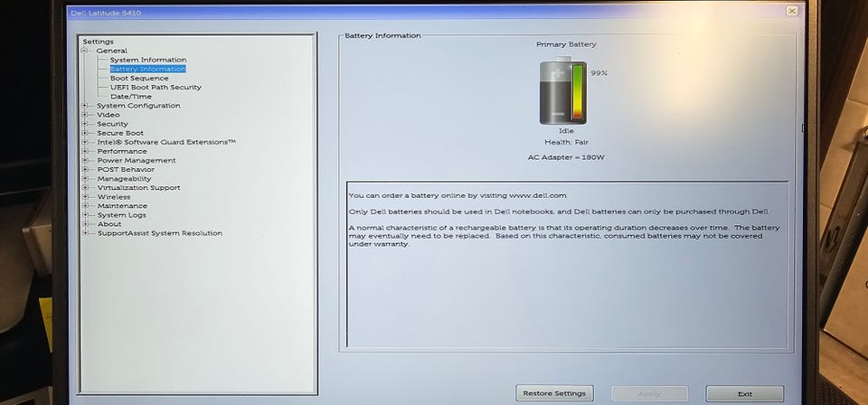
Task: Select Video category label
Action: [108, 115]
